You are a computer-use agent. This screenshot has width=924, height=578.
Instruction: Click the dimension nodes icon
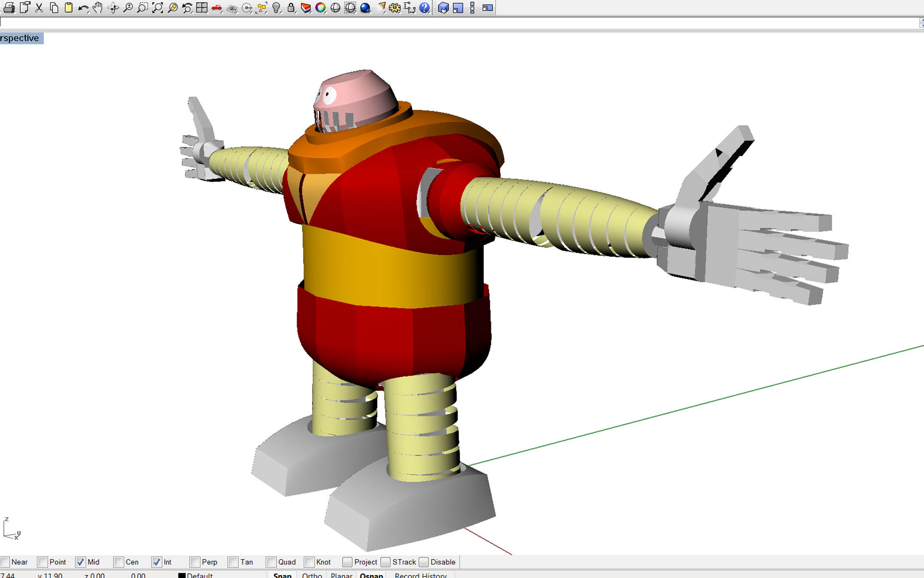coord(410,8)
